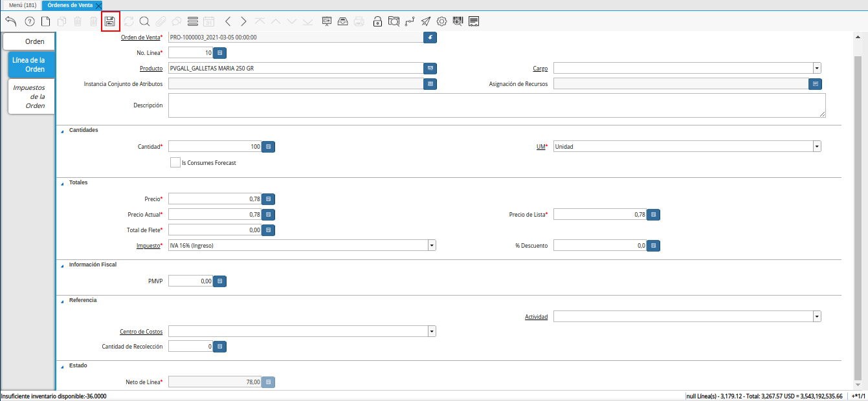The width and height of the screenshot is (868, 401).
Task: Click the Cargo label link
Action: pyautogui.click(x=540, y=68)
